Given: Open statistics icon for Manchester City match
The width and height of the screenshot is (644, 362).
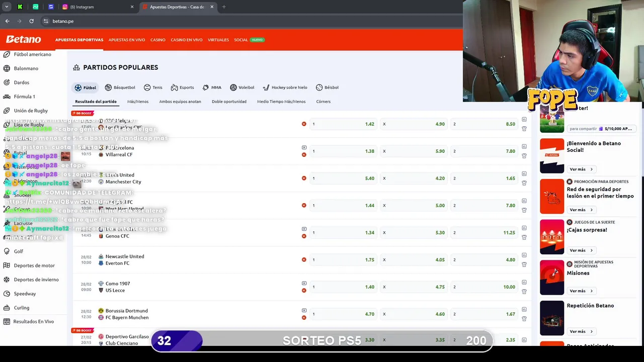Looking at the screenshot, I should click(524, 174).
